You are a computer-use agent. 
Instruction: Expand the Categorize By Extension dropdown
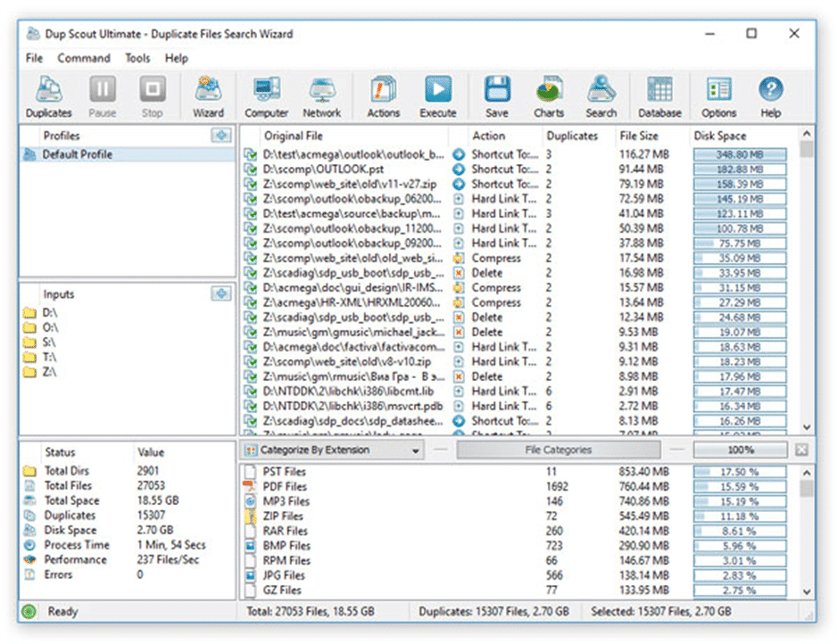pos(416,451)
